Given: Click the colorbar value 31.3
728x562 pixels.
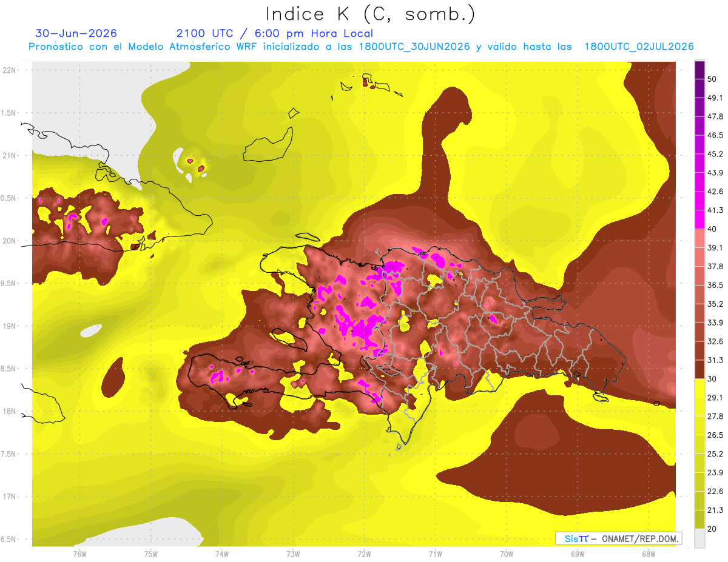Looking at the screenshot, I should pos(715,360).
